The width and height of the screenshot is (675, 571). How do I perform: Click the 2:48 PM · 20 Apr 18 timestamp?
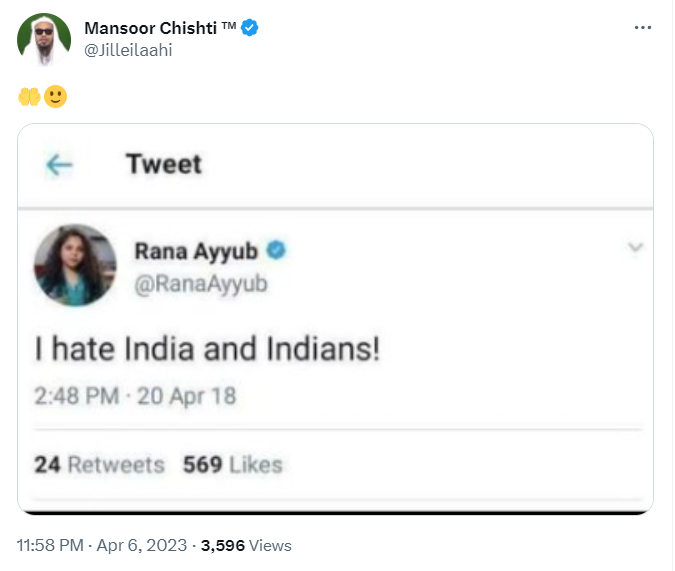[136, 396]
